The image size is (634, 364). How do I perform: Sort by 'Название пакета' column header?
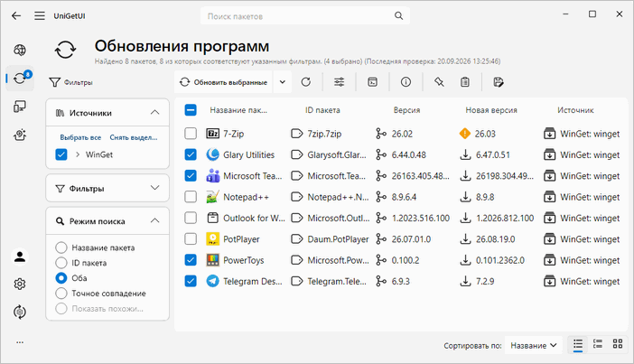238,110
